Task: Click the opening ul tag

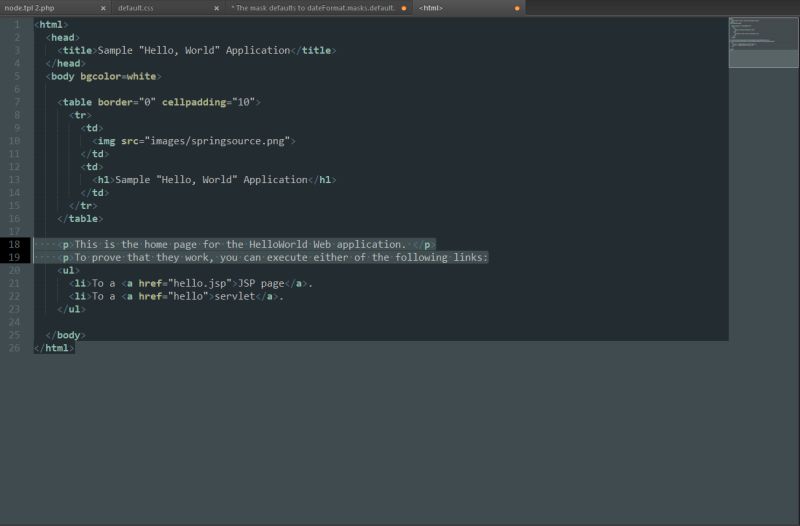Action: [x=68, y=270]
